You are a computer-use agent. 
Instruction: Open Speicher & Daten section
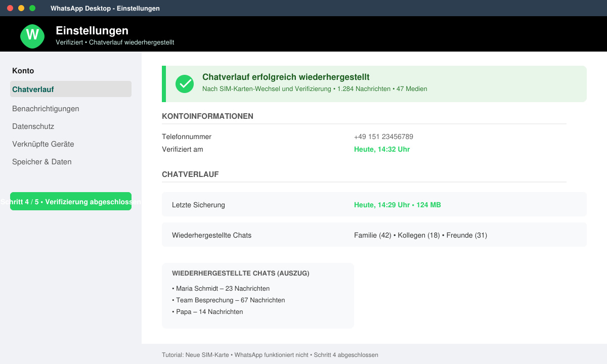[x=42, y=162]
